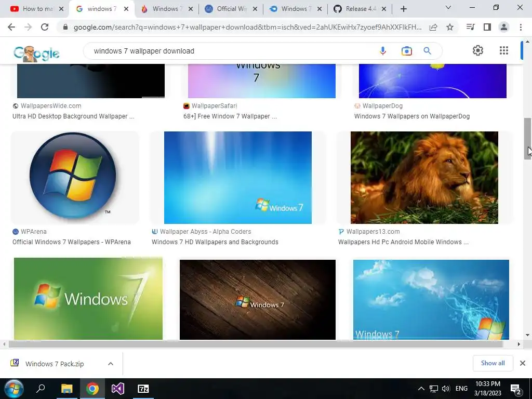Open the volume speaker tray icon

click(x=446, y=389)
